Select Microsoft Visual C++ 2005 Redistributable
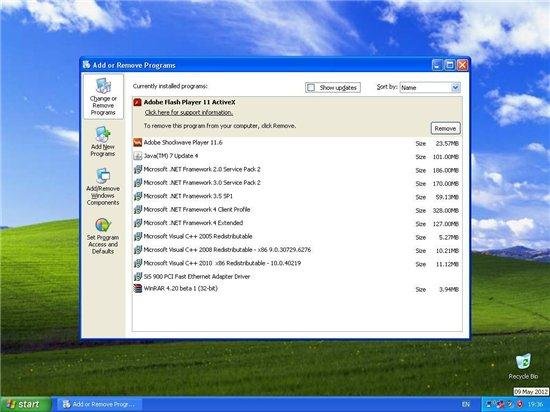Image resolution: width=550 pixels, height=412 pixels. pyautogui.click(x=297, y=236)
